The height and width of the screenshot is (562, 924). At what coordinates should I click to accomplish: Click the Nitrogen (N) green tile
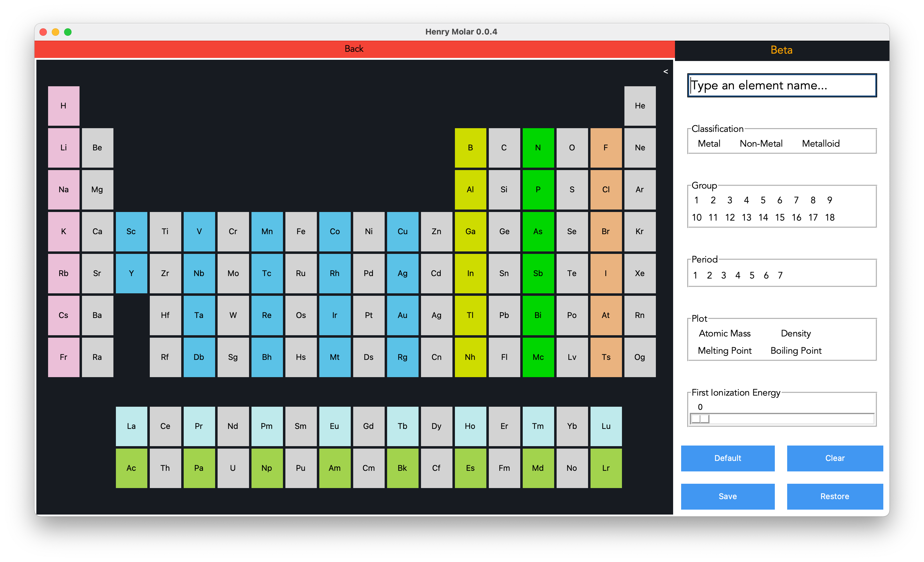(x=538, y=148)
